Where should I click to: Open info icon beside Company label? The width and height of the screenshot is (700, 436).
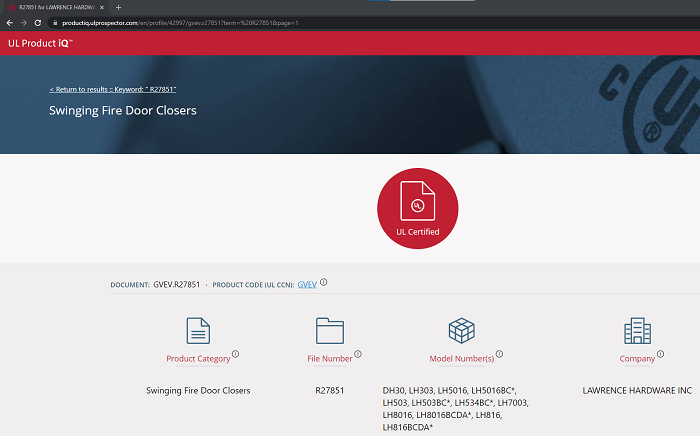tap(661, 354)
